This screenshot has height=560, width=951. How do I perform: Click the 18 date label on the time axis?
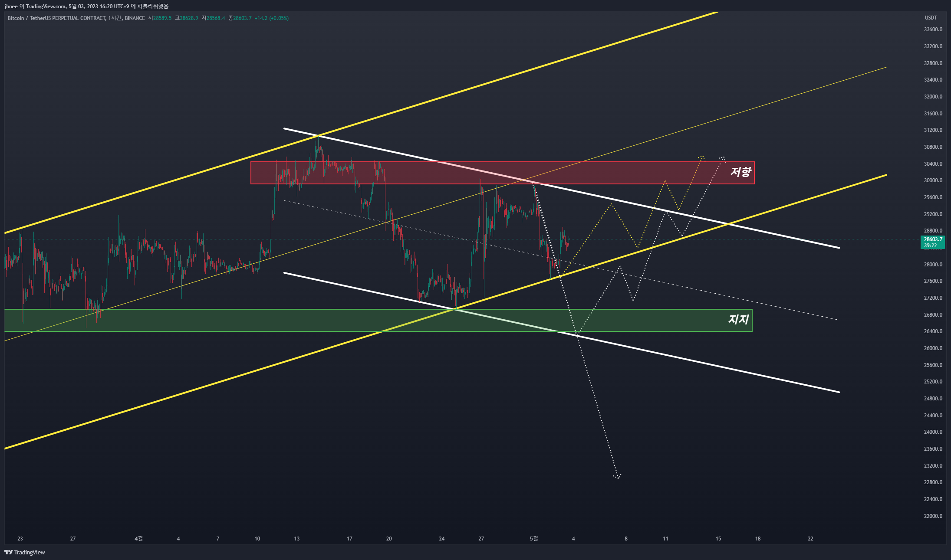pos(758,538)
